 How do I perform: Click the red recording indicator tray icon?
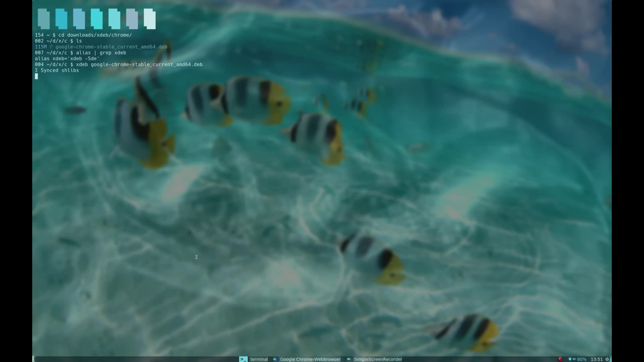click(x=560, y=359)
